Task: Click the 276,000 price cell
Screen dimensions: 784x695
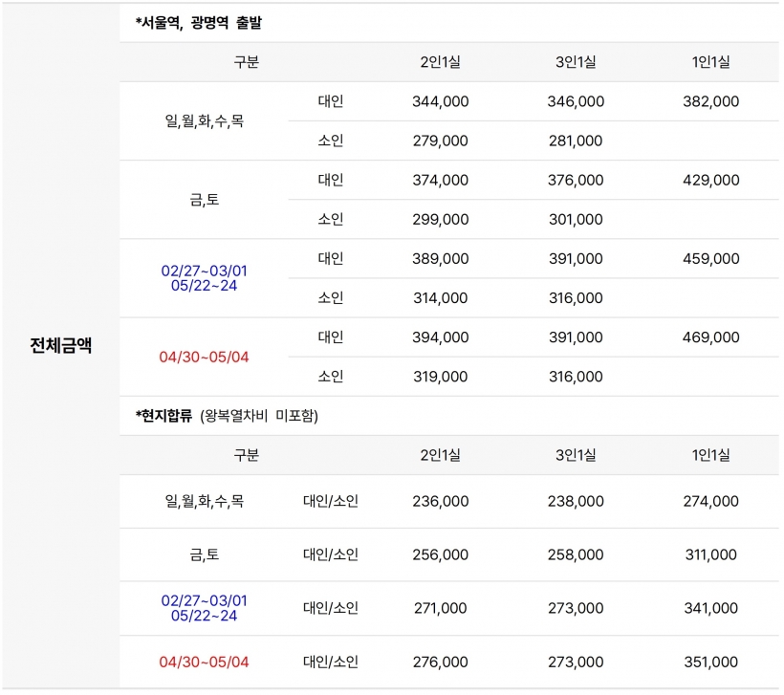Action: pyautogui.click(x=440, y=662)
